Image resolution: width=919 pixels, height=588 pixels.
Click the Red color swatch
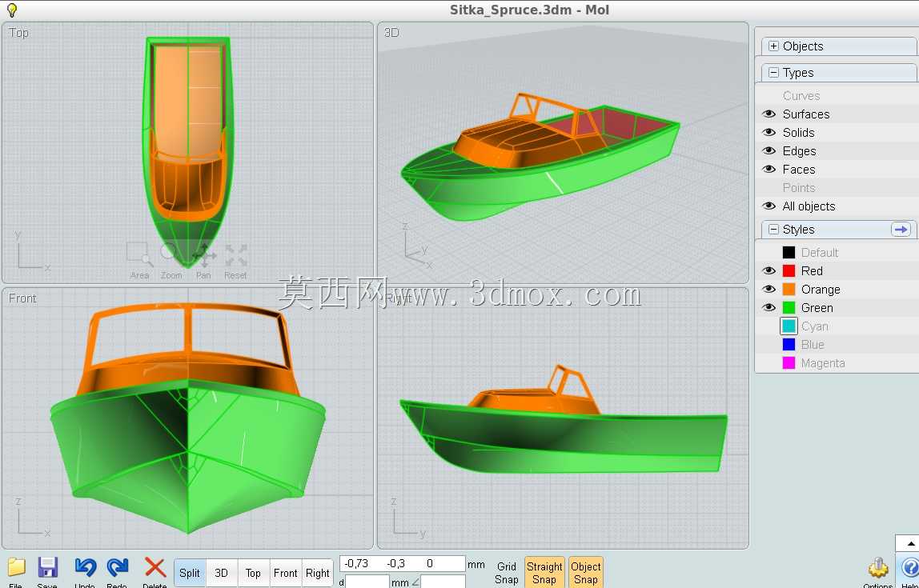tap(789, 270)
